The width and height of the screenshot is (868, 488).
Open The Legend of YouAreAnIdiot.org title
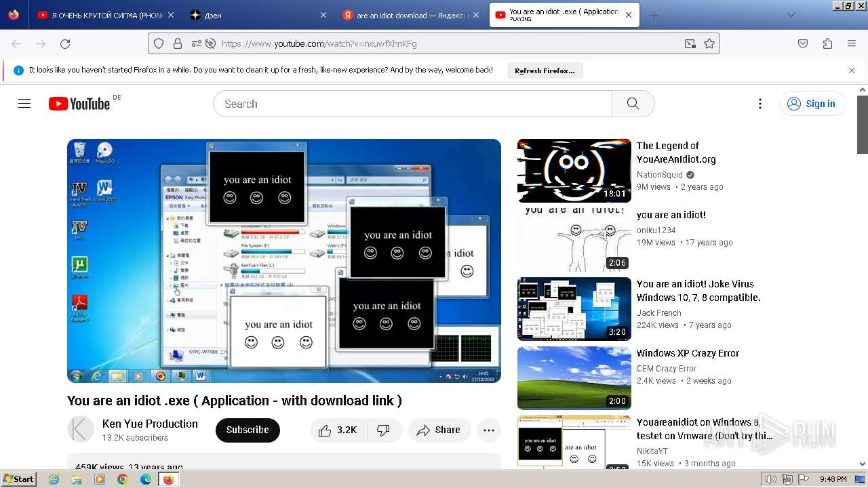676,152
